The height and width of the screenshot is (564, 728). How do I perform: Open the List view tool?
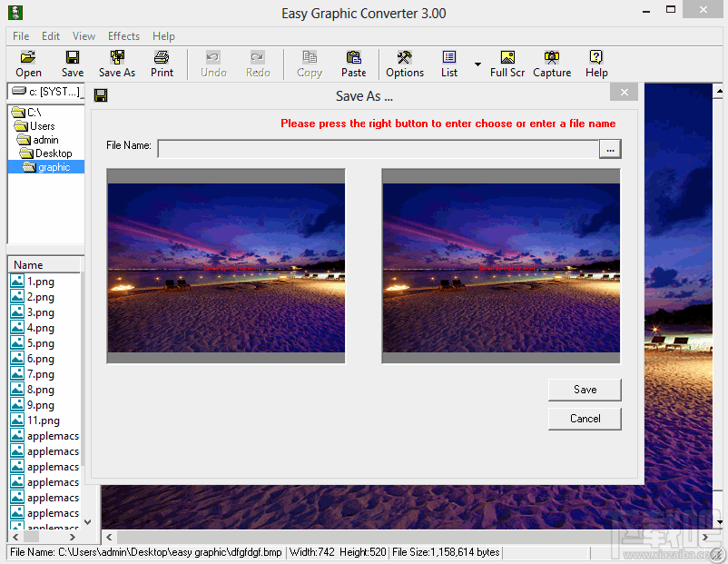point(449,63)
